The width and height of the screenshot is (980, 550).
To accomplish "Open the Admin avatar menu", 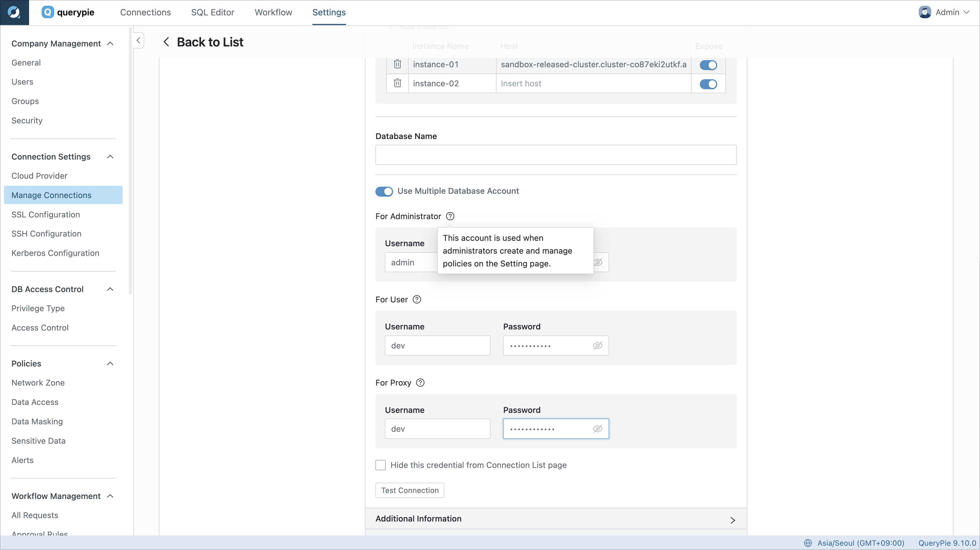I will point(924,12).
